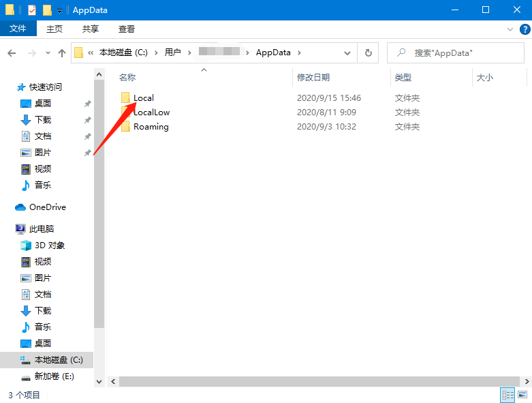Open 视频 under quick access
This screenshot has width=532, height=403.
tap(43, 168)
